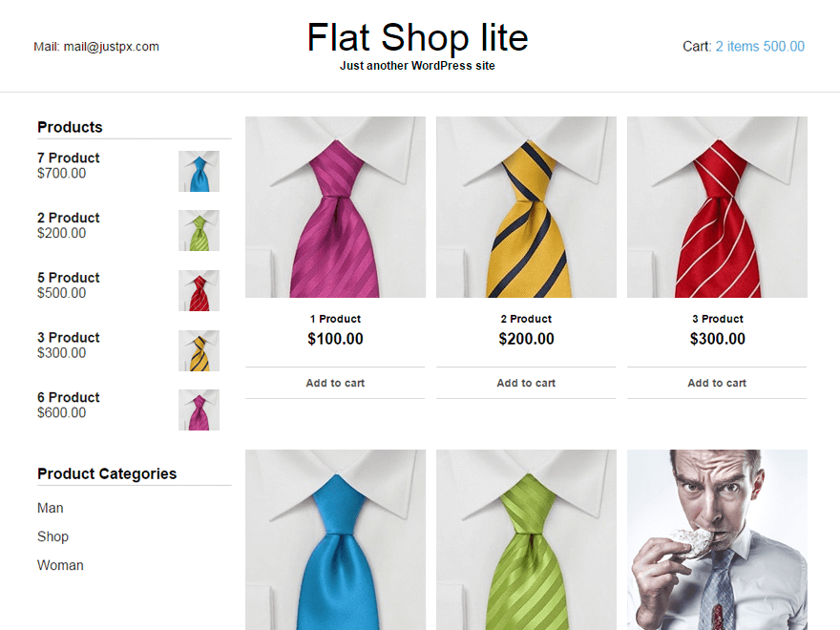Screen dimensions: 840x630
Task: View the large yellow striped tie image
Action: (526, 207)
